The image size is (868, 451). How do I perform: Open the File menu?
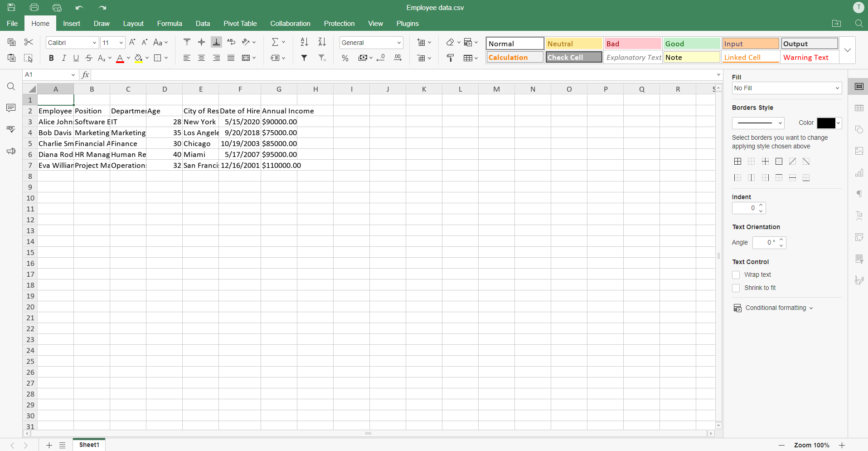[12, 24]
